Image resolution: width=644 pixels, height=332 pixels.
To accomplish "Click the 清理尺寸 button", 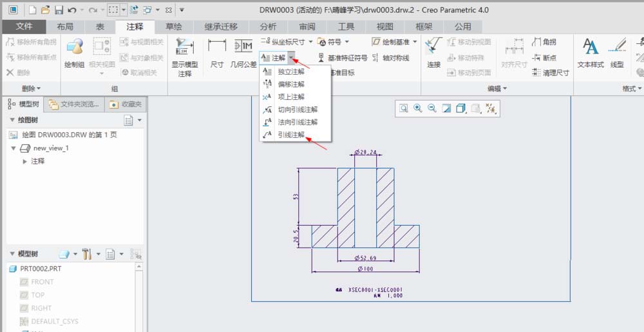I will tap(551, 73).
